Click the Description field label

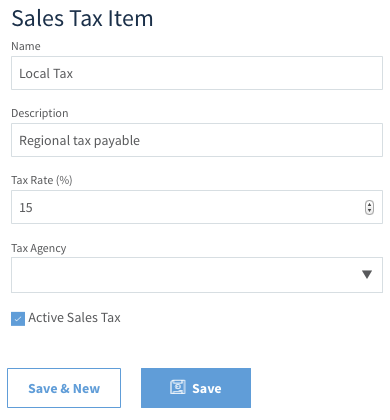pyautogui.click(x=40, y=113)
